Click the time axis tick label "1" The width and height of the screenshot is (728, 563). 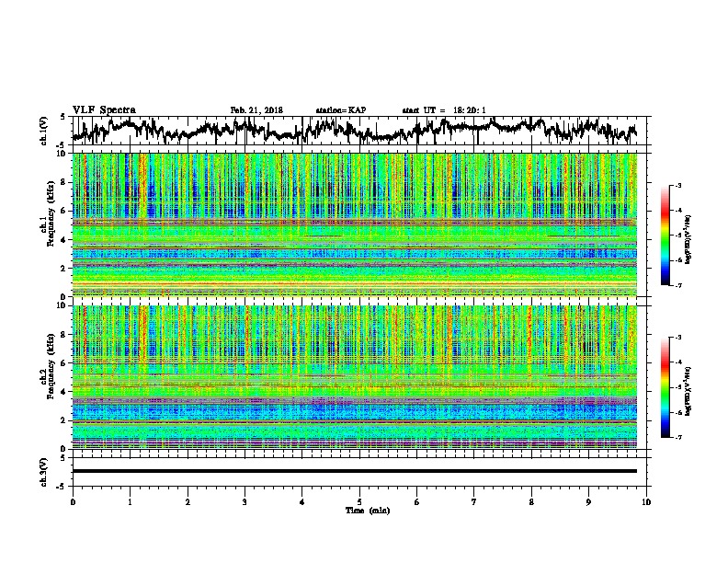pos(130,502)
